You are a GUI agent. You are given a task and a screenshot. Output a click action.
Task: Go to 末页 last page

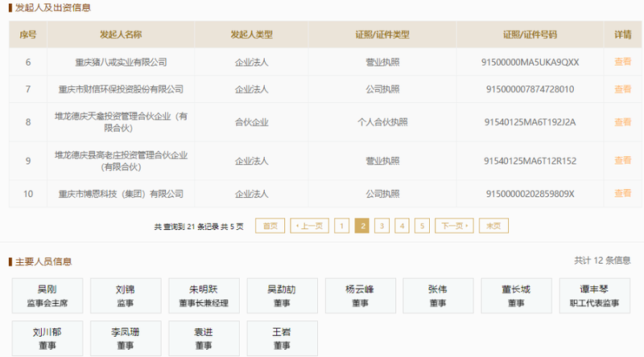493,226
